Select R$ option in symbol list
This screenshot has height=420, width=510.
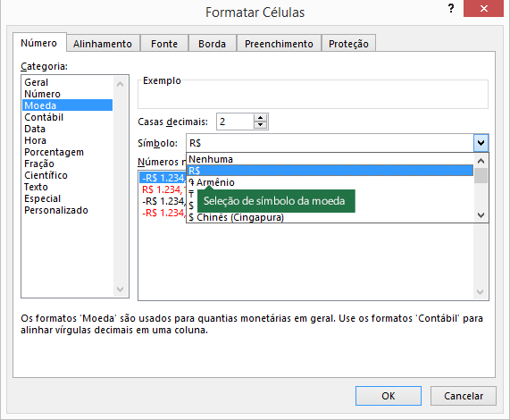tap(330, 171)
